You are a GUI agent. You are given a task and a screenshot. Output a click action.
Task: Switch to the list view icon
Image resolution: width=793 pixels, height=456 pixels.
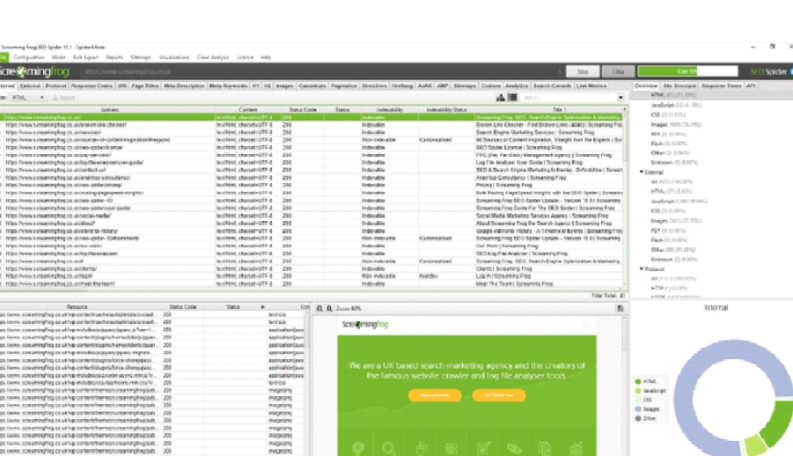point(512,98)
